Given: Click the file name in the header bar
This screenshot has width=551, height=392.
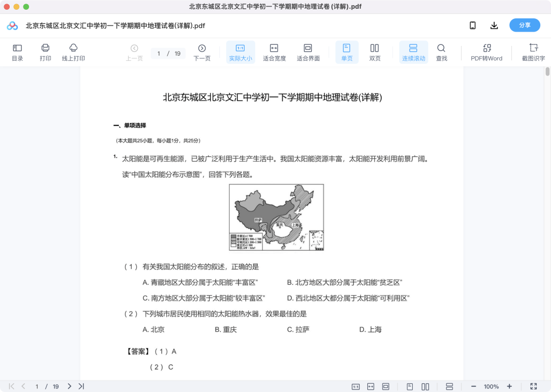Looking at the screenshot, I should [x=115, y=26].
